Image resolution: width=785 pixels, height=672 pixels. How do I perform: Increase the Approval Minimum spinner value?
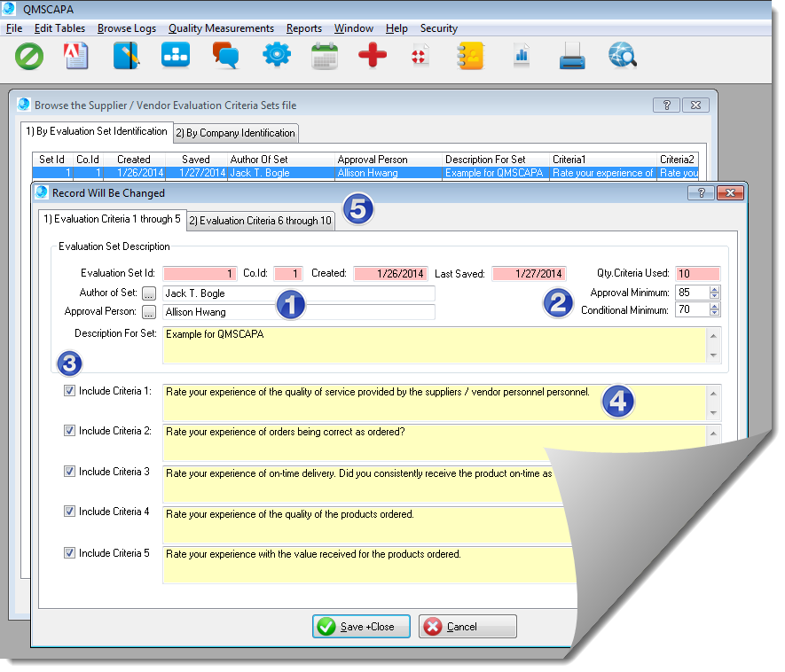click(x=715, y=289)
